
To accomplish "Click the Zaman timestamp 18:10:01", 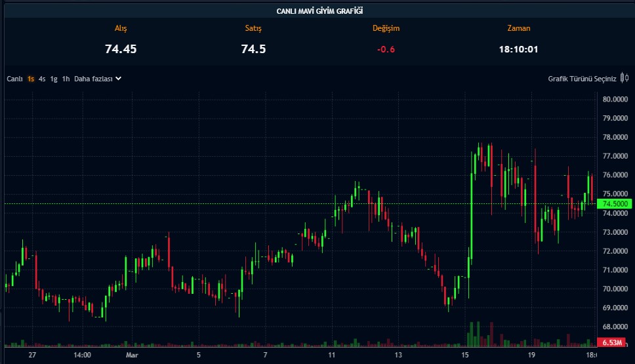I will [x=518, y=49].
